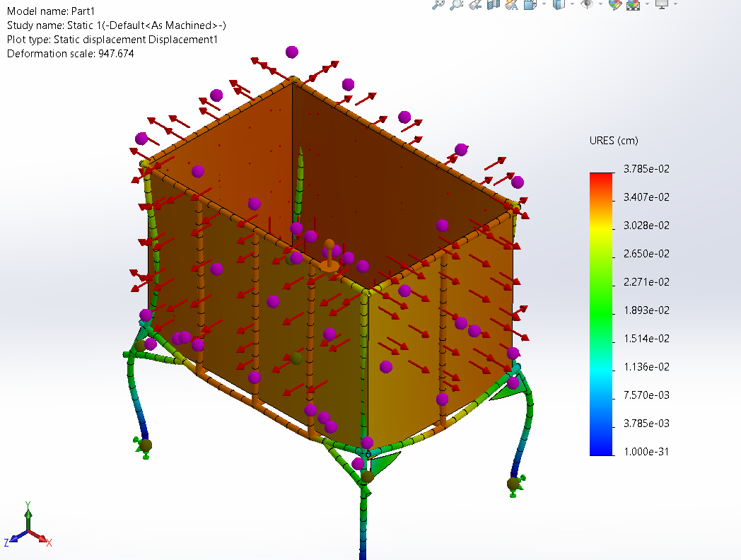This screenshot has width=741, height=560.
Task: Click the legend value 1.136e-02
Action: pyautogui.click(x=646, y=367)
